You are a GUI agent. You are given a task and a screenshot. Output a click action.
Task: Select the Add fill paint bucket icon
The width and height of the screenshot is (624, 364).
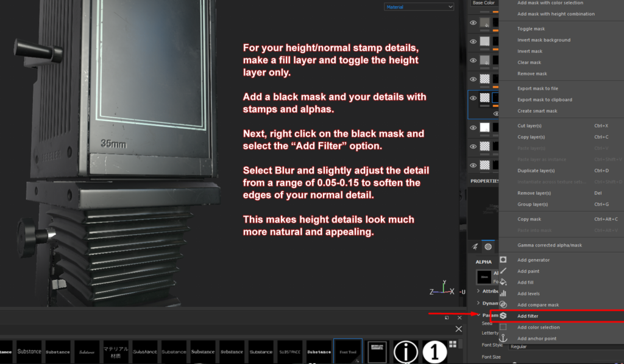(502, 282)
